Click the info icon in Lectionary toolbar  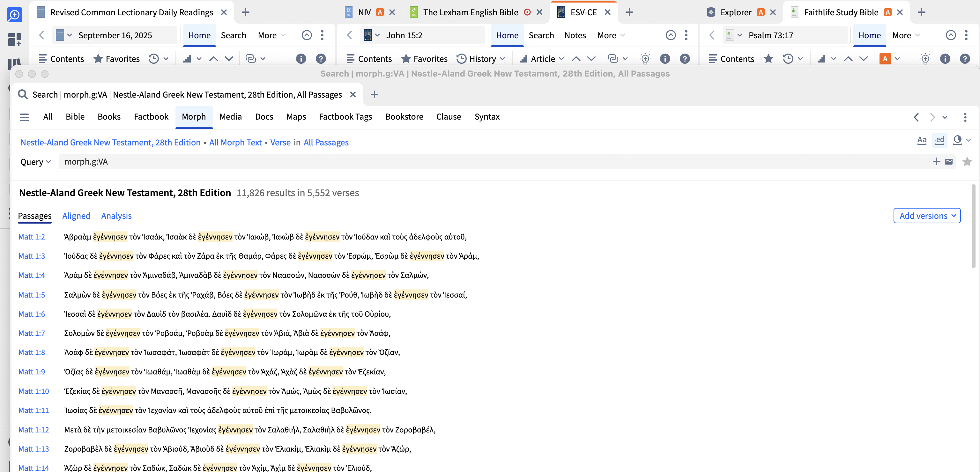[301, 59]
